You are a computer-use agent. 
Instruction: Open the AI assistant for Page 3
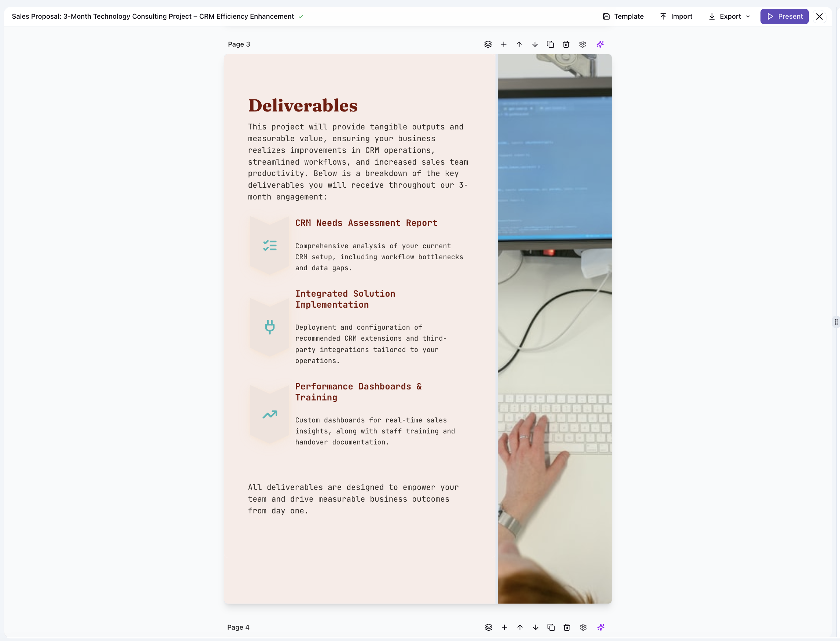tap(600, 44)
